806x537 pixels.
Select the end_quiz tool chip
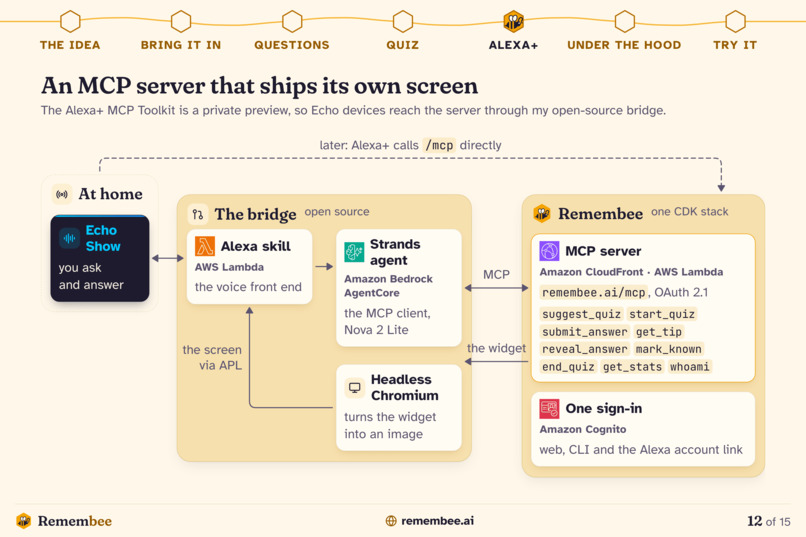point(569,367)
